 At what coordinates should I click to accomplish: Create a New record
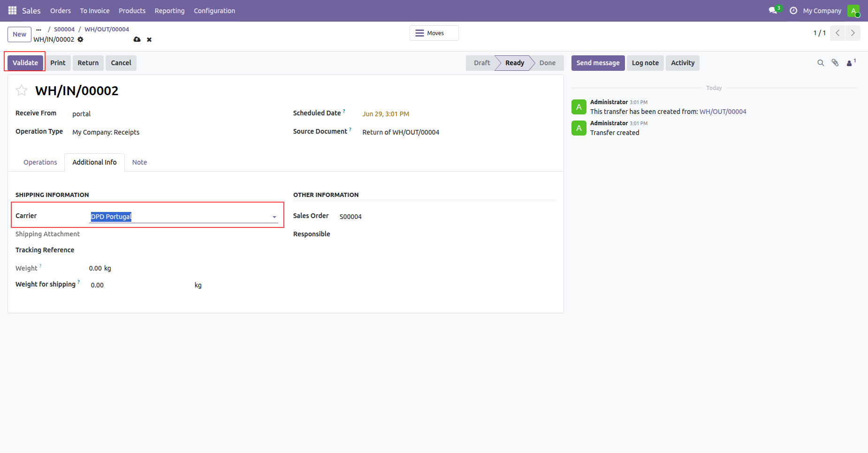20,34
